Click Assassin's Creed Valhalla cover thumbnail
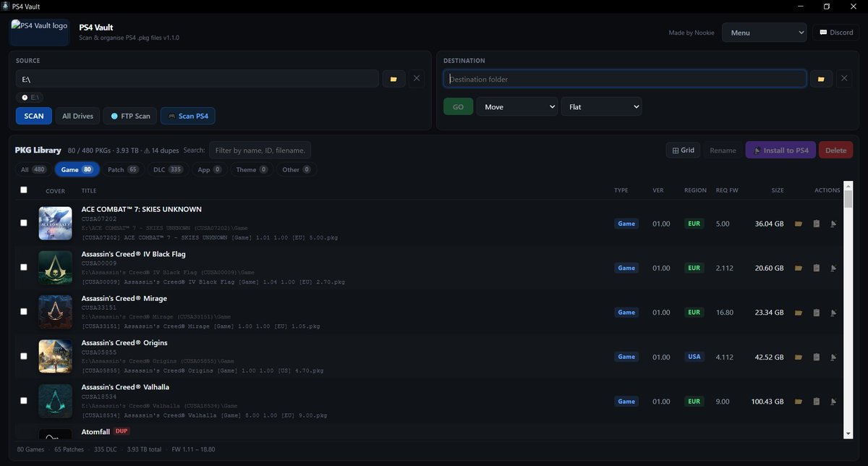The width and height of the screenshot is (868, 466). 55,401
